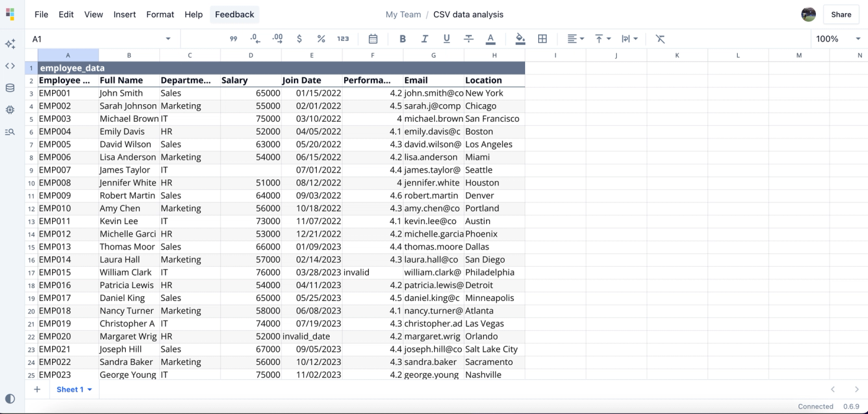Open the borders grid icon
The height and width of the screenshot is (414, 868).
[x=542, y=38]
